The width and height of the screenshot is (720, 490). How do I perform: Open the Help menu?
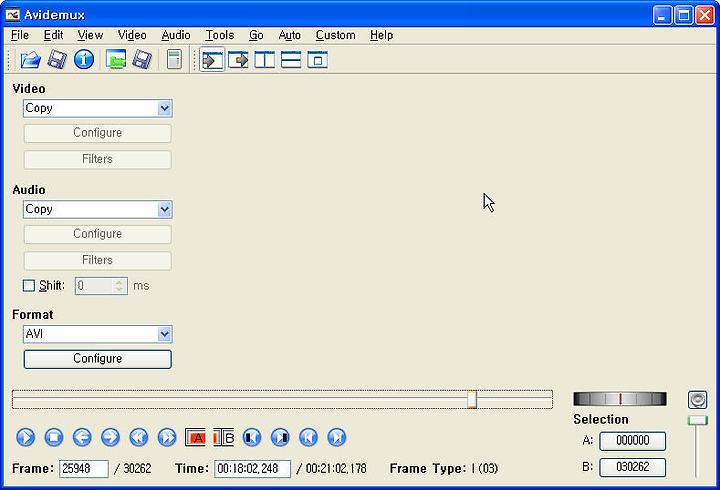coord(381,35)
